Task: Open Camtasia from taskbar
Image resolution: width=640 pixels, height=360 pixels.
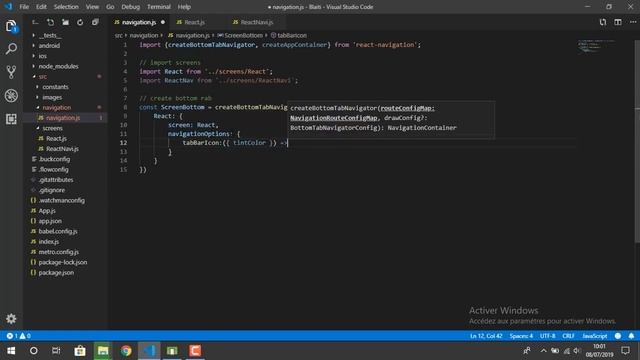Action: 195,351
